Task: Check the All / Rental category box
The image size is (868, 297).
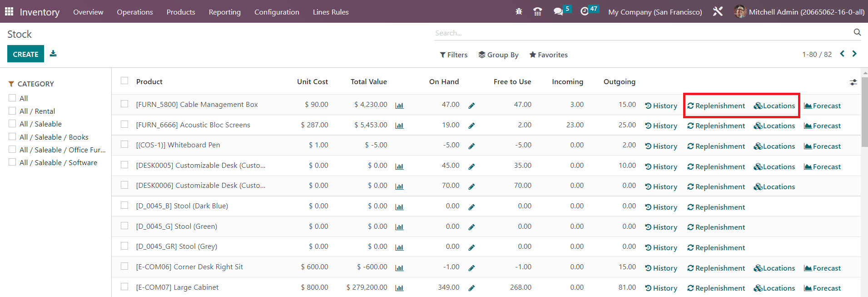Action: [12, 111]
